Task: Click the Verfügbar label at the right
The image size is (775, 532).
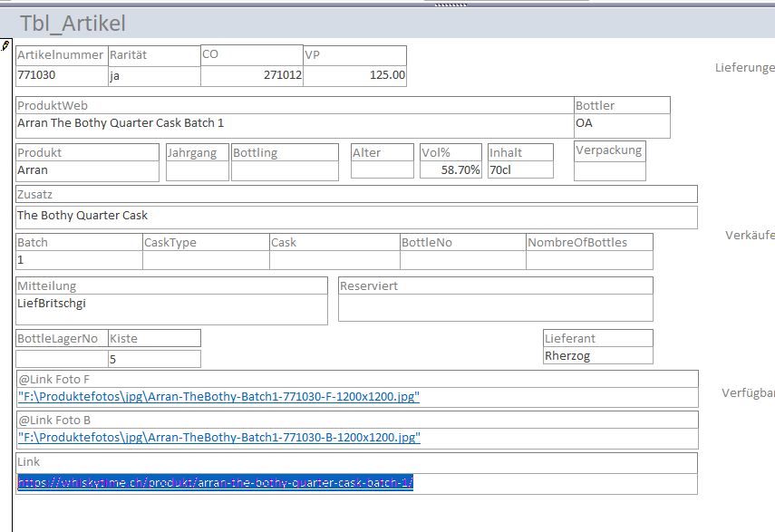Action: coord(748,393)
